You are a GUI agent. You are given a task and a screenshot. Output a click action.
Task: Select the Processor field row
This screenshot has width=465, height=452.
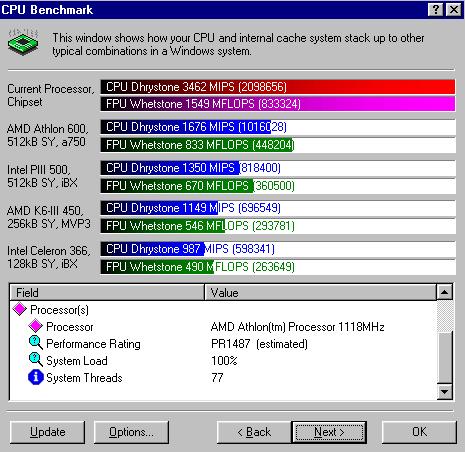coord(223,326)
